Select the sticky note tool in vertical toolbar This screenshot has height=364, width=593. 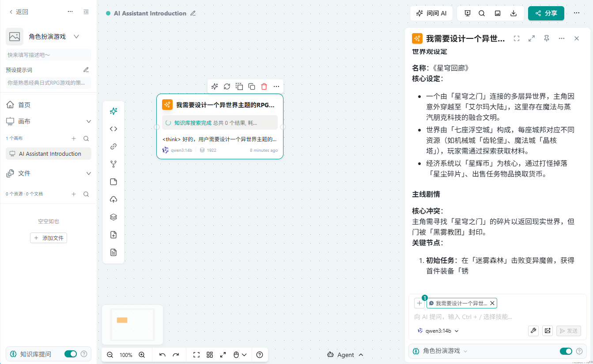113,182
